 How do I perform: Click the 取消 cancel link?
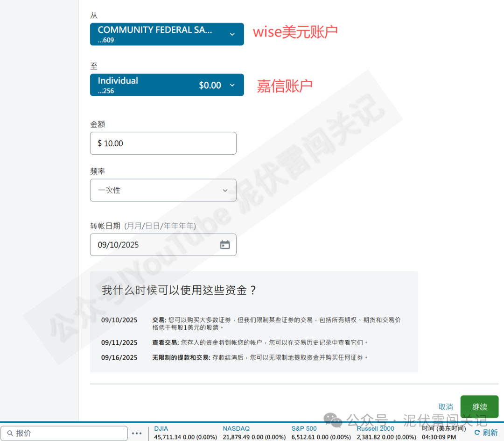click(445, 406)
